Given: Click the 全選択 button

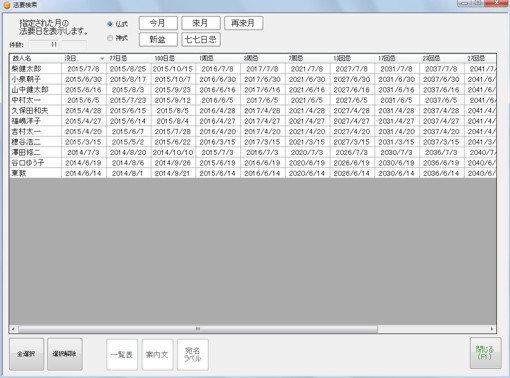Looking at the screenshot, I should pos(26,354).
